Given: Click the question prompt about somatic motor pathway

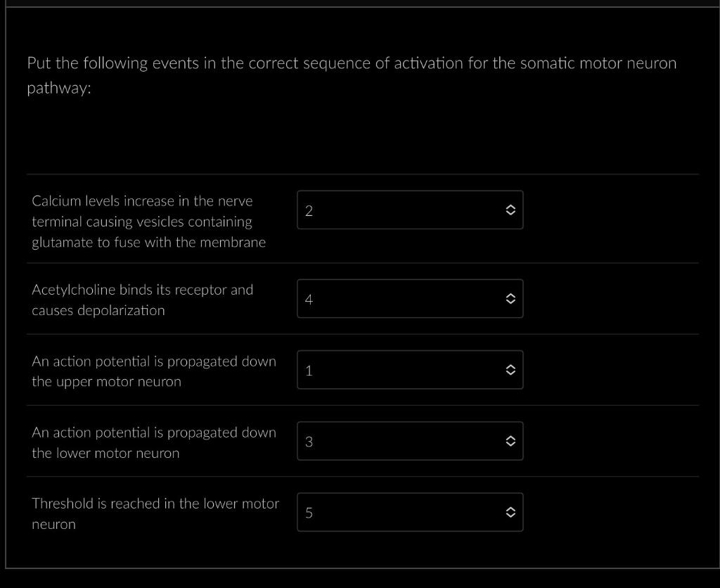Looking at the screenshot, I should pyautogui.click(x=352, y=75).
